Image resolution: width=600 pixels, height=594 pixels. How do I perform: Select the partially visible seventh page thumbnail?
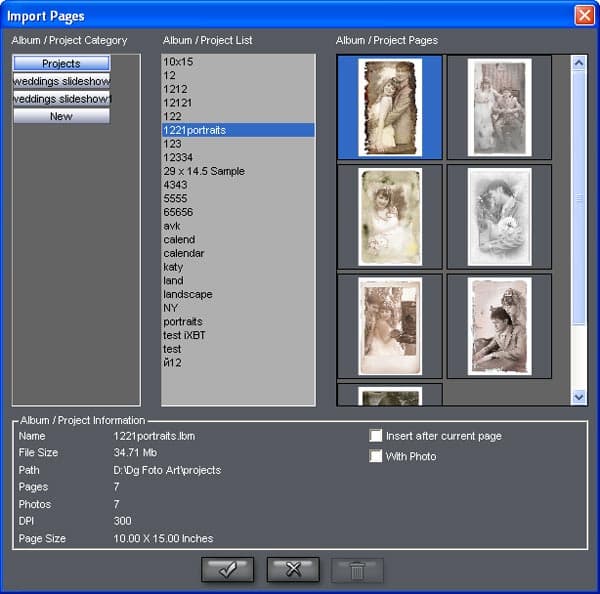click(390, 395)
